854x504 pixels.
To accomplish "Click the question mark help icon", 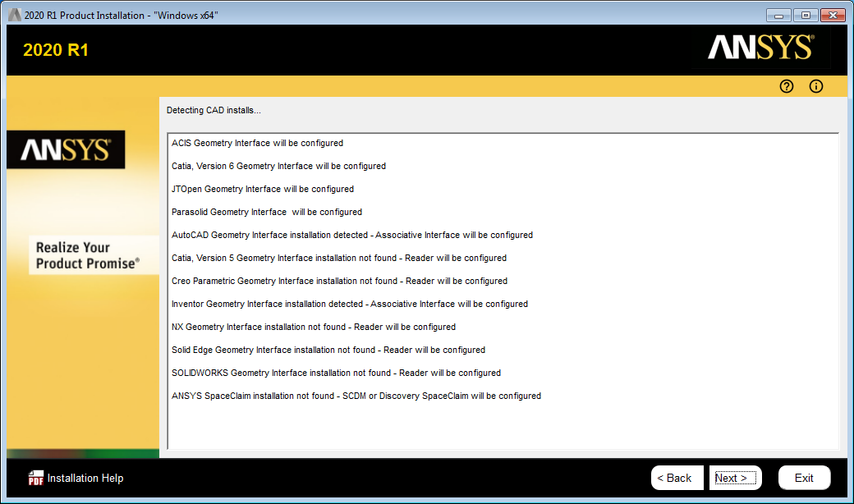I will 787,86.
